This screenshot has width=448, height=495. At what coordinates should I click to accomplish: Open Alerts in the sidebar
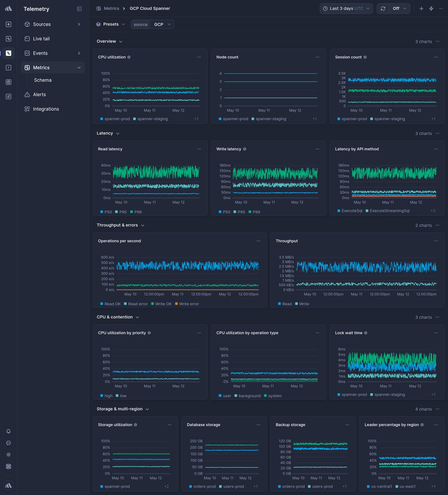[x=53, y=95]
